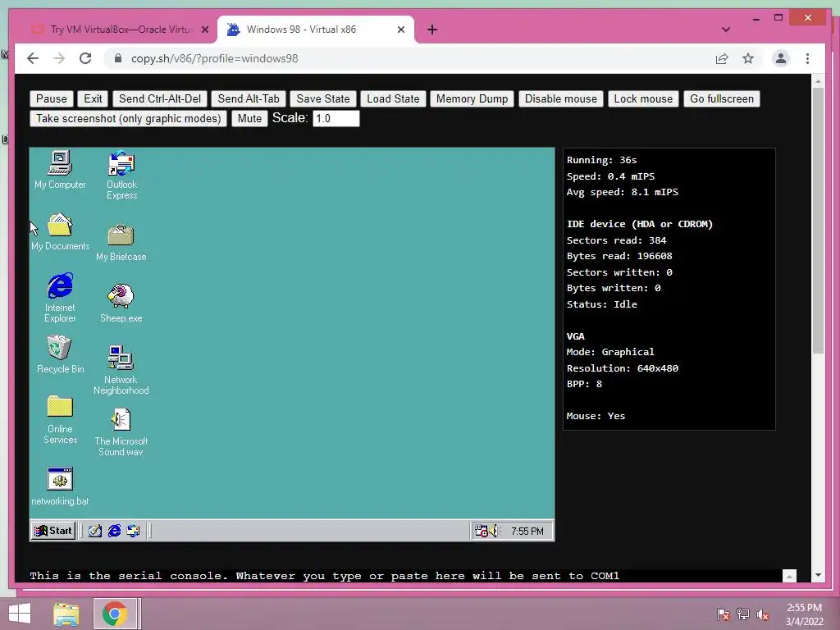Click the Disable mouse button
Viewport: 840px width, 630px height.
pyautogui.click(x=561, y=99)
